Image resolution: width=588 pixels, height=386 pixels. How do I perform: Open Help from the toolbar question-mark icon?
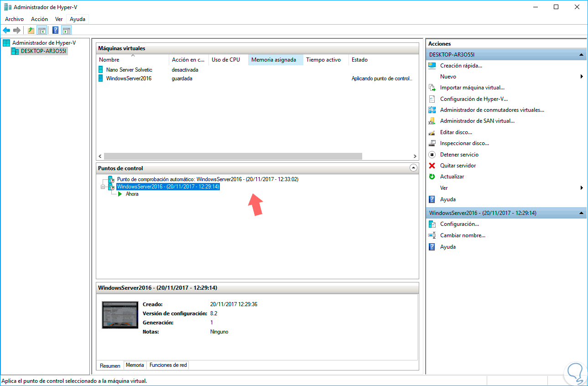[56, 31]
